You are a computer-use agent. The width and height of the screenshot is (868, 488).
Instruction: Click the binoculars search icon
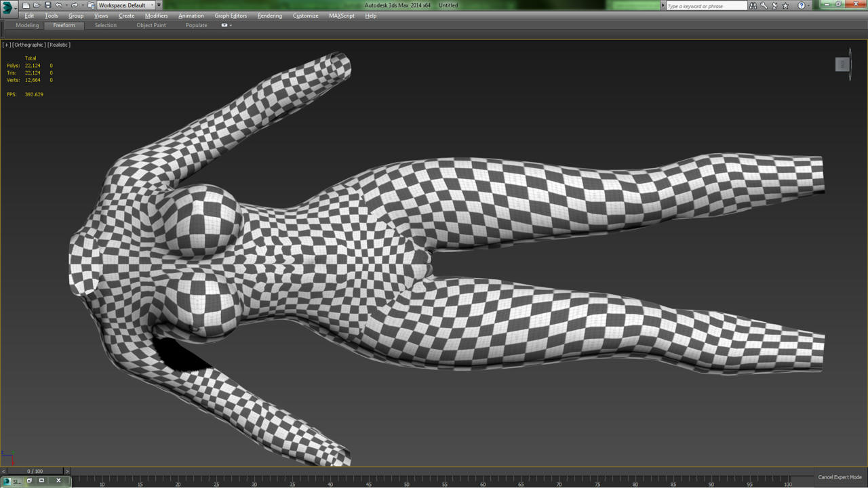(x=753, y=5)
